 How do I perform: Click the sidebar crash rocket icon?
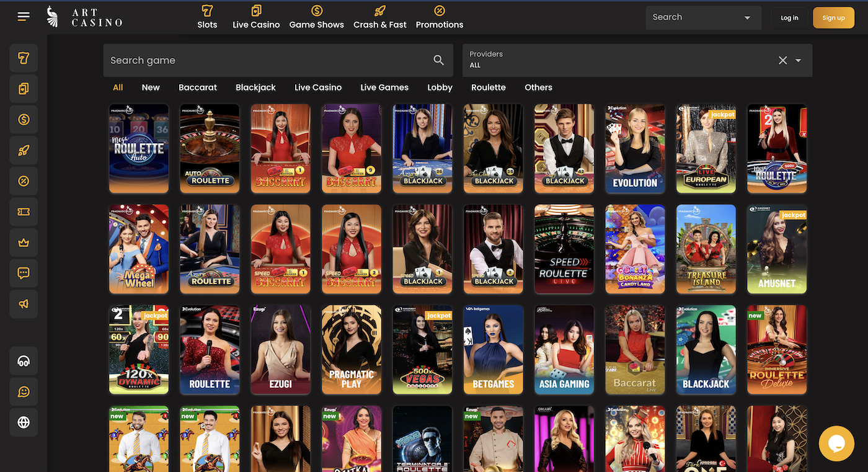point(24,150)
